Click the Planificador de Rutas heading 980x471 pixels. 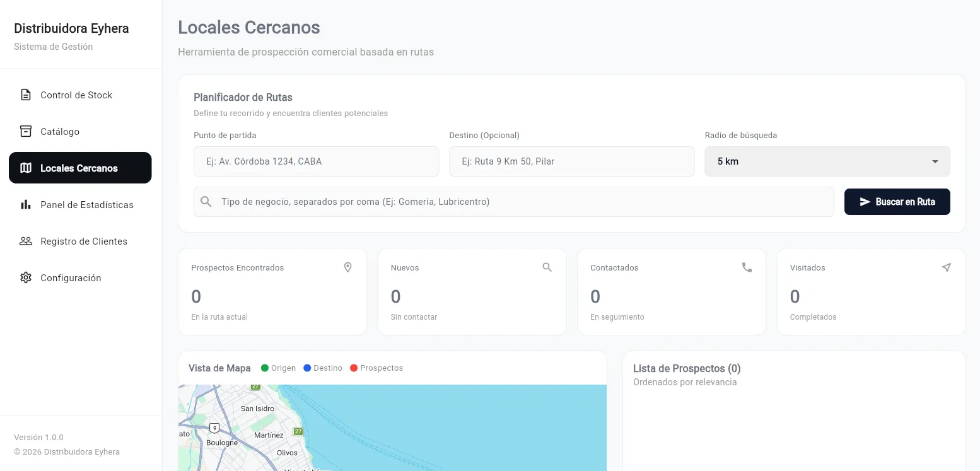tap(243, 98)
